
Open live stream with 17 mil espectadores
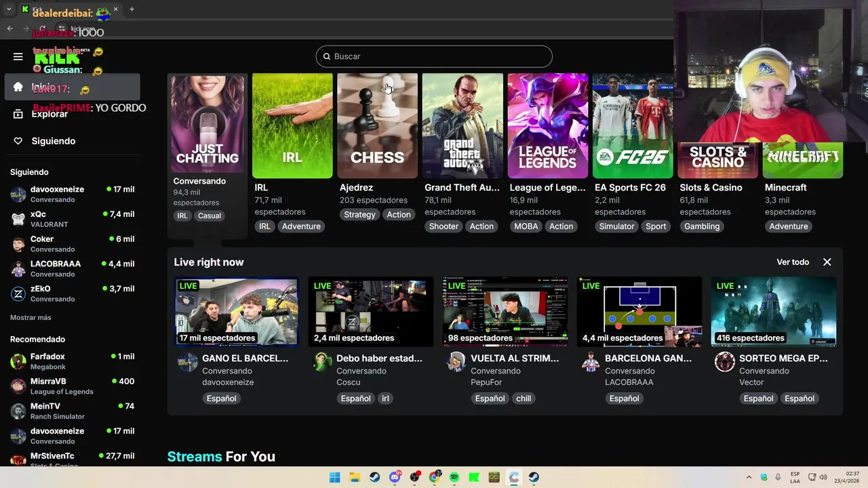[x=236, y=312]
